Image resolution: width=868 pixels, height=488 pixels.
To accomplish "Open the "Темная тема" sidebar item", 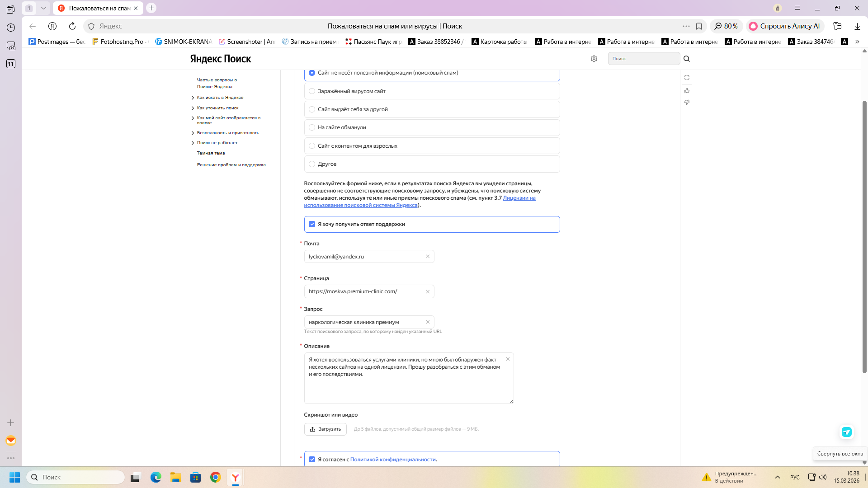I will (x=211, y=153).
